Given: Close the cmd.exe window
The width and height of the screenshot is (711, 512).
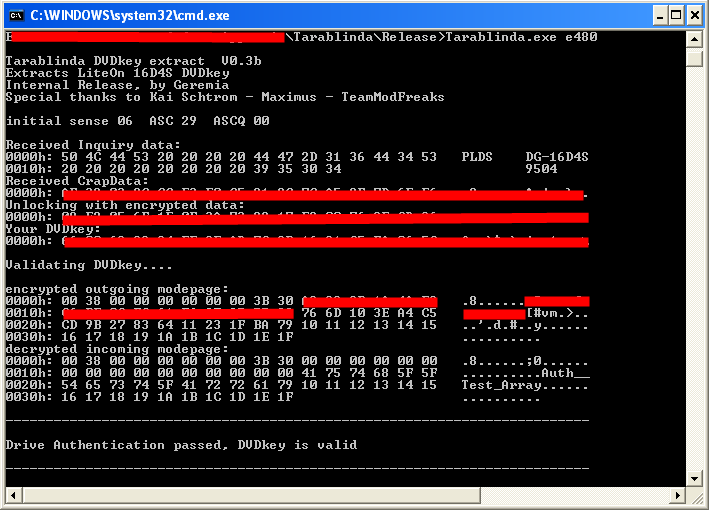Looking at the screenshot, I should pyautogui.click(x=695, y=16).
